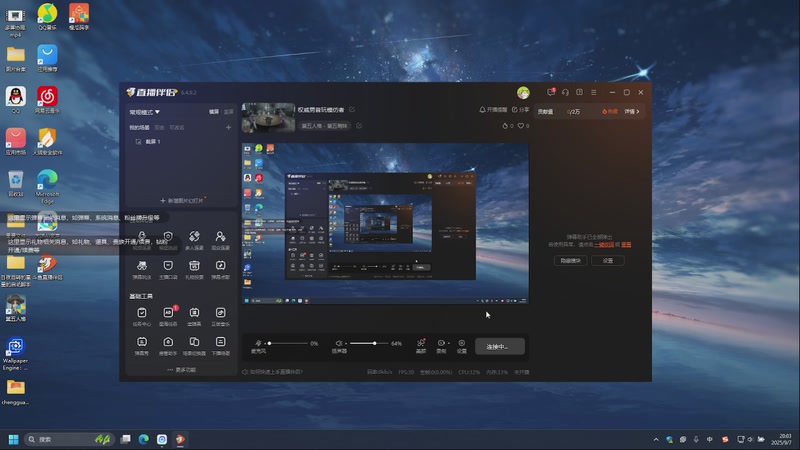Screen dimensions: 800x450
Task: Select the 我的场景 tab
Action: [x=139, y=128]
